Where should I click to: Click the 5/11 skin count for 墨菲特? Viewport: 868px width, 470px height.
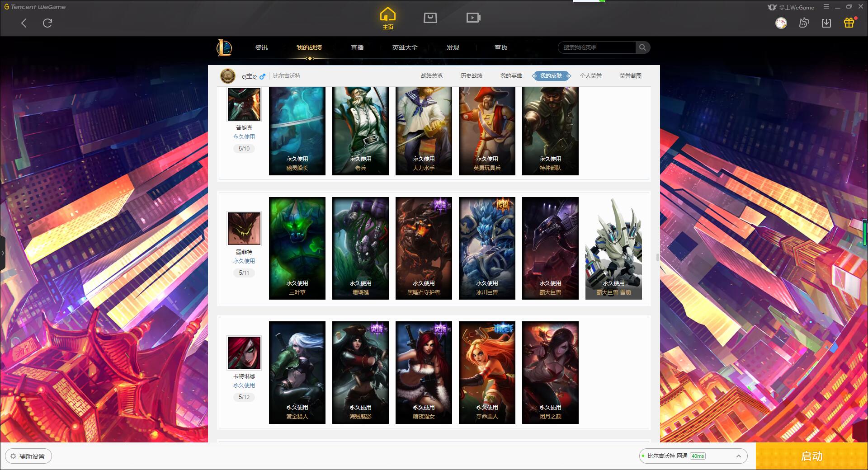click(244, 273)
